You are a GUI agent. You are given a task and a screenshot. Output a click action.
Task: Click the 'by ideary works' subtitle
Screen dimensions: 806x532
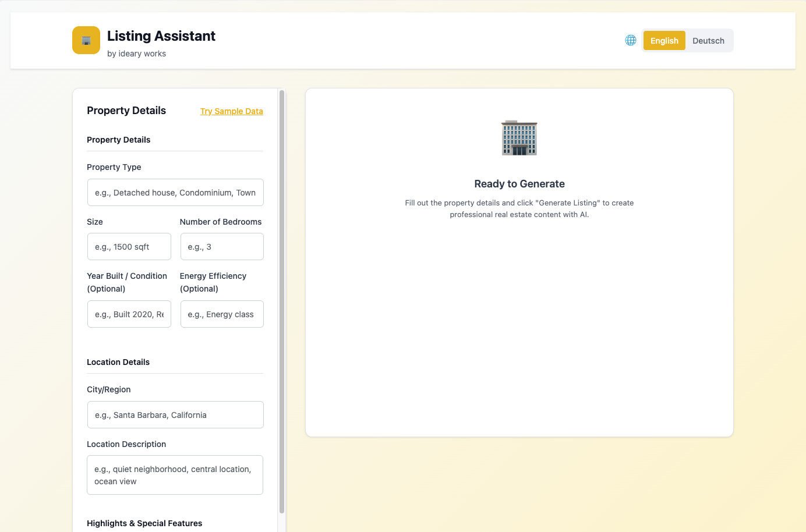point(136,54)
